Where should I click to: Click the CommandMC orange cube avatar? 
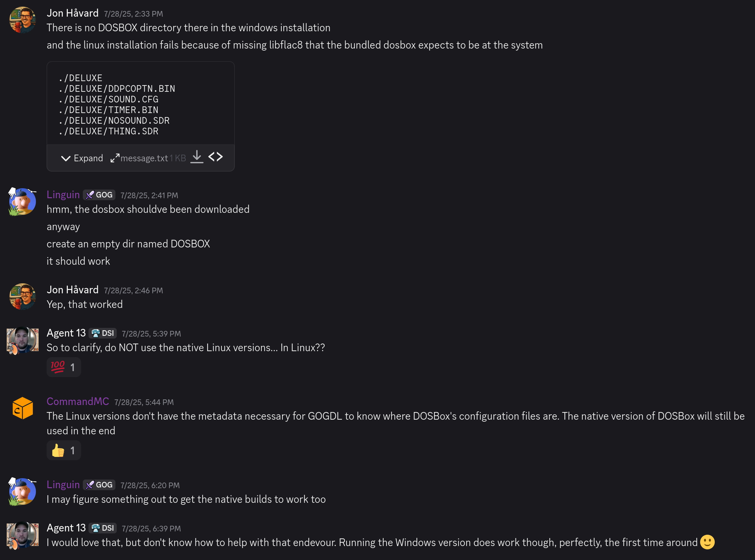tap(22, 408)
